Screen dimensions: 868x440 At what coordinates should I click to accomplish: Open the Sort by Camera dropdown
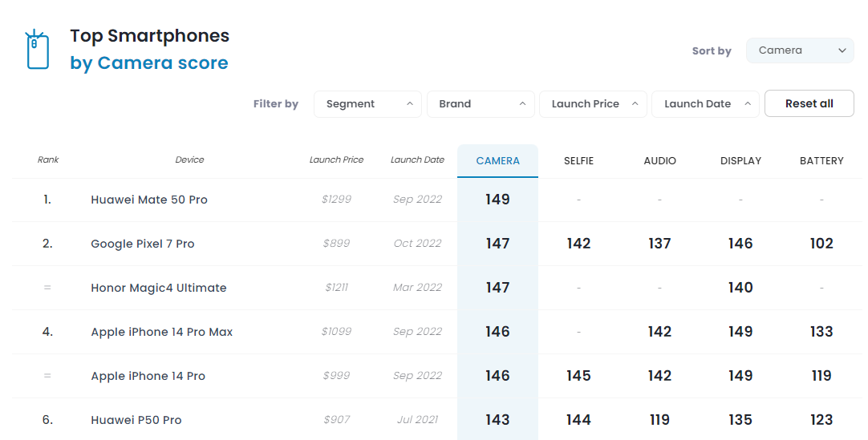pos(800,50)
